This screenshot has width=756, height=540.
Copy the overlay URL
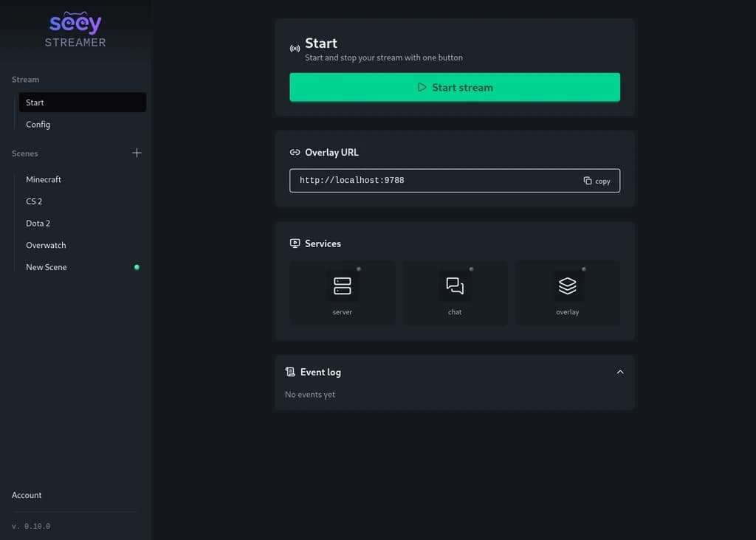[597, 181]
